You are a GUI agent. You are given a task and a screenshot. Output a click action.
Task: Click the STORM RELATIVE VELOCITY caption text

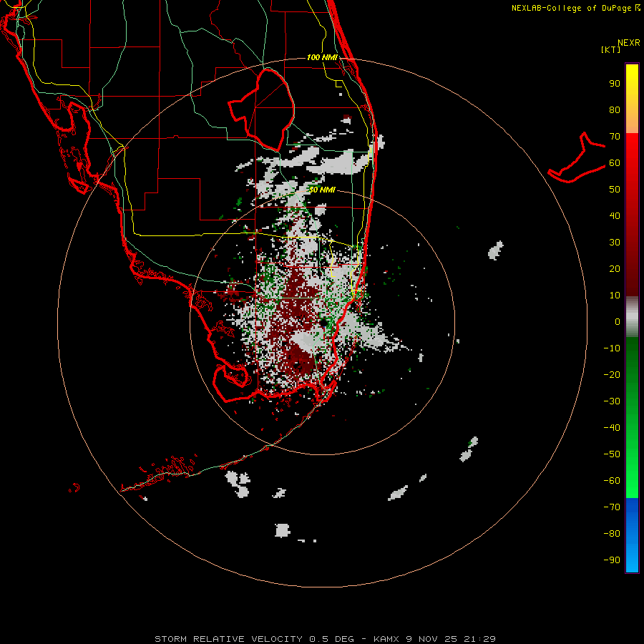(228, 639)
